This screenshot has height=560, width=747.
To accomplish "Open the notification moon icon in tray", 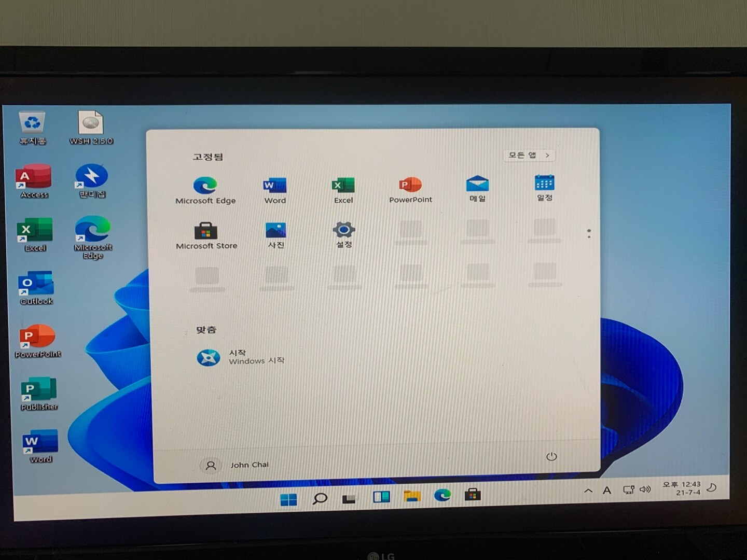I will pyautogui.click(x=712, y=487).
